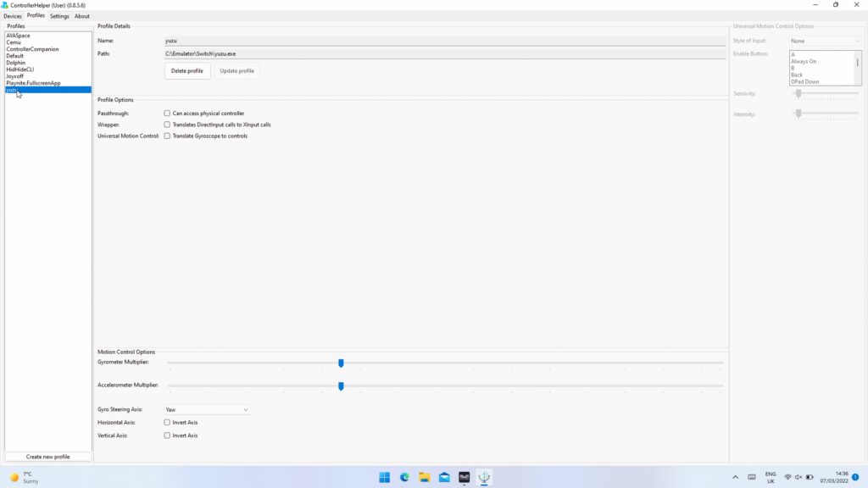The height and width of the screenshot is (488, 868).
Task: Click the muted volume tray icon
Action: click(798, 478)
